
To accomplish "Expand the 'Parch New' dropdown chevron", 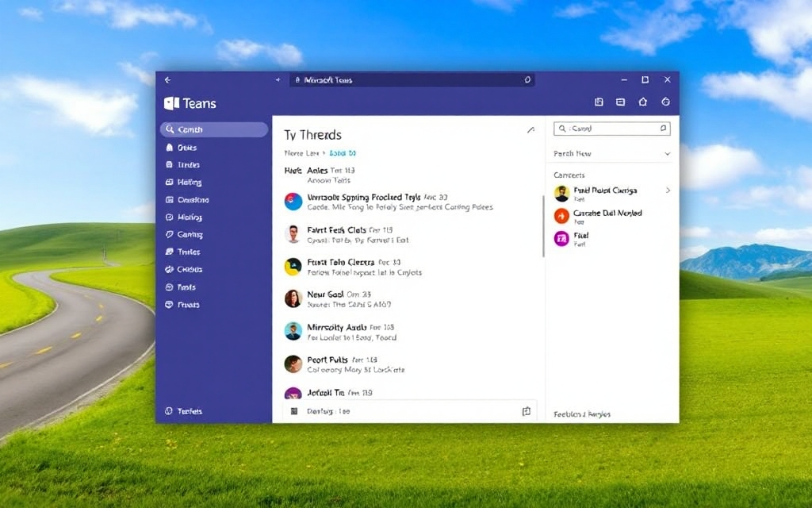I will (668, 154).
